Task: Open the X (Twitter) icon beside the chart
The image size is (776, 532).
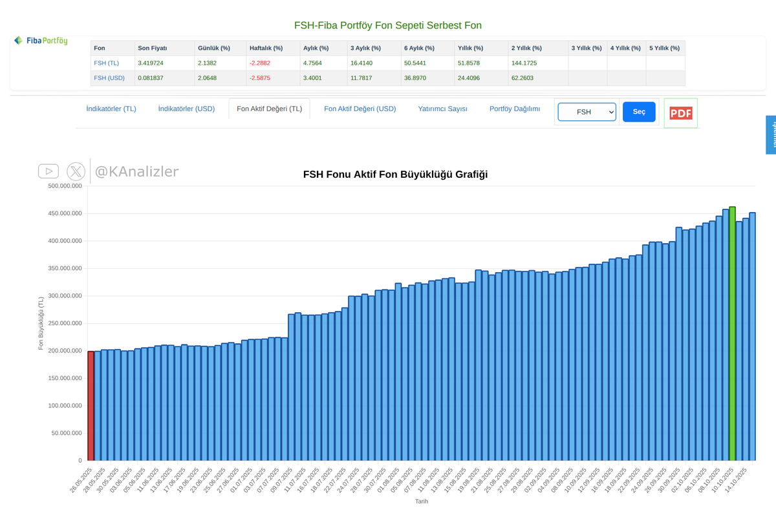Action: 76,171
